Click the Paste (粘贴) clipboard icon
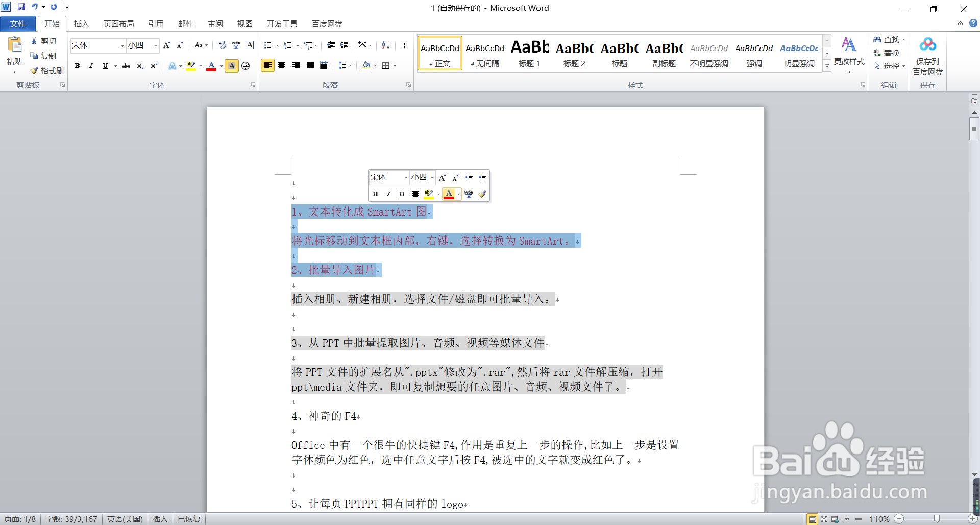 [x=14, y=45]
